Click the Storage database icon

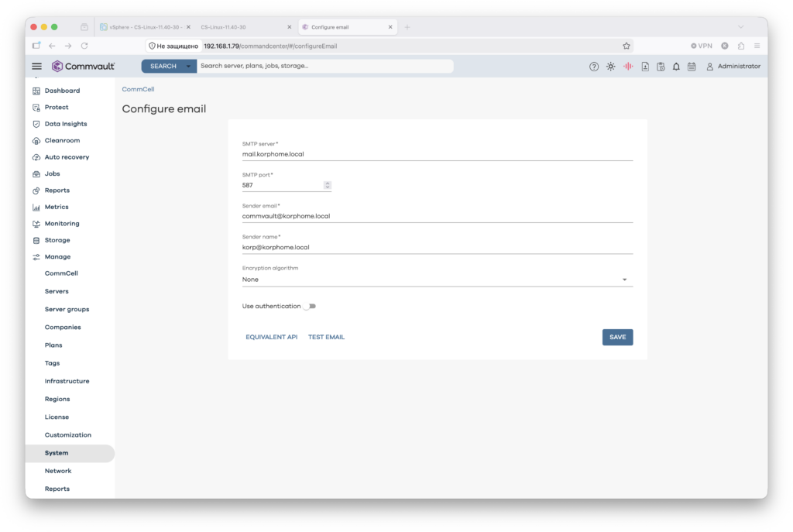tap(36, 240)
